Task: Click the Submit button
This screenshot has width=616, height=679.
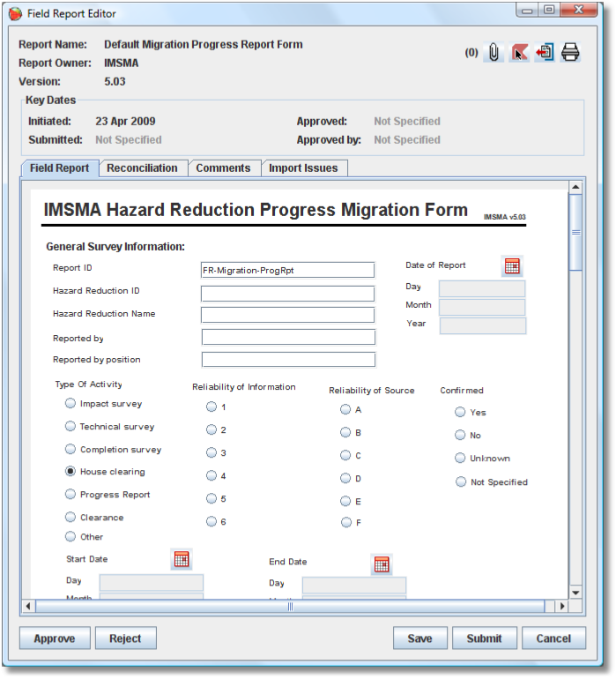Action: 484,638
